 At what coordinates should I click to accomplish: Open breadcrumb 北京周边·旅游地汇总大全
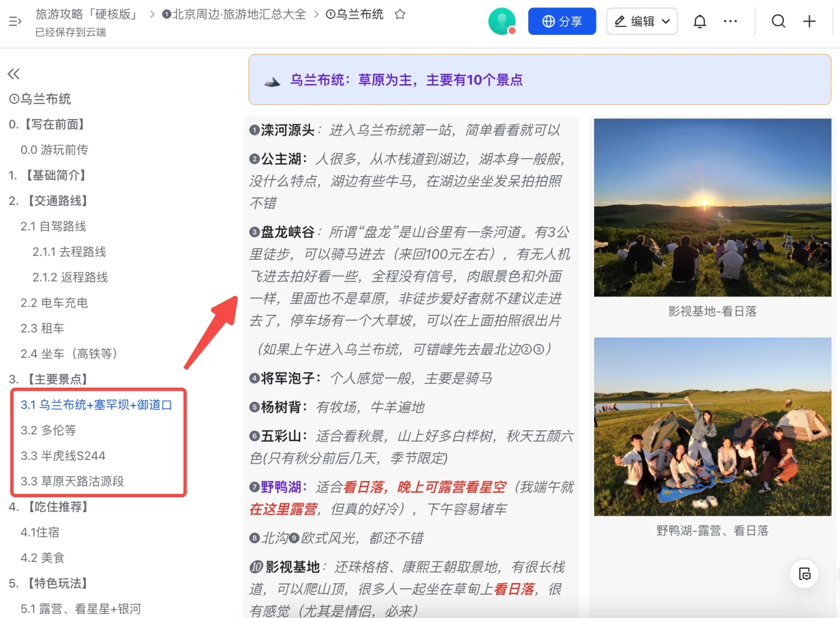tap(234, 14)
